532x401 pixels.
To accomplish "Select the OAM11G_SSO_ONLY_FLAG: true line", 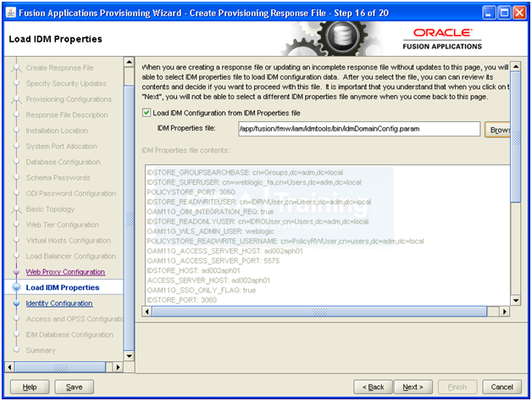I will [202, 290].
